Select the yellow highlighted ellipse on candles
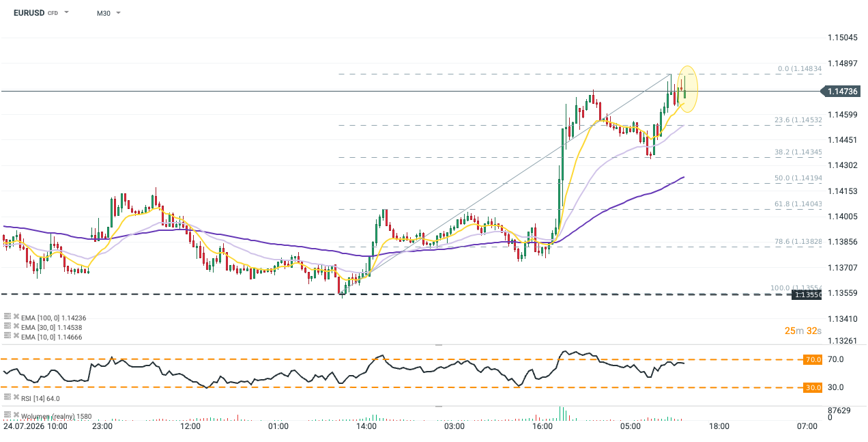This screenshot has height=442, width=868. tap(688, 89)
